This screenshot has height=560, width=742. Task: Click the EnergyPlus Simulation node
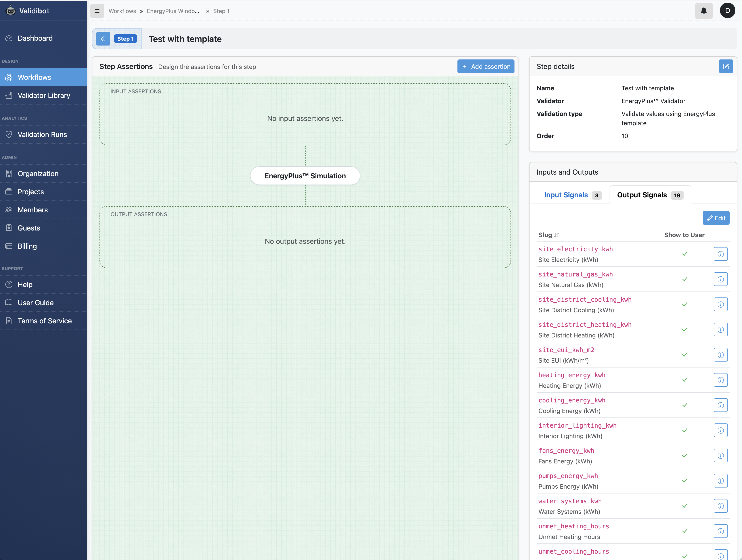(x=305, y=176)
